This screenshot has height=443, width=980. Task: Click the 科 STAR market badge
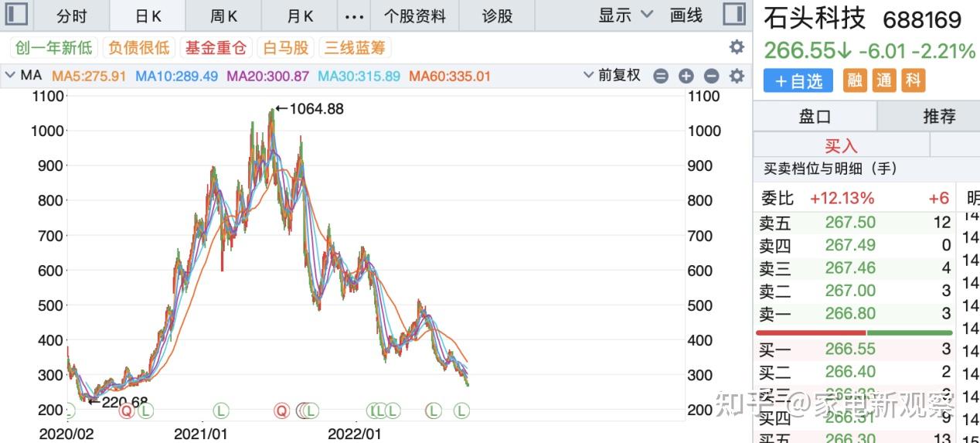[914, 80]
